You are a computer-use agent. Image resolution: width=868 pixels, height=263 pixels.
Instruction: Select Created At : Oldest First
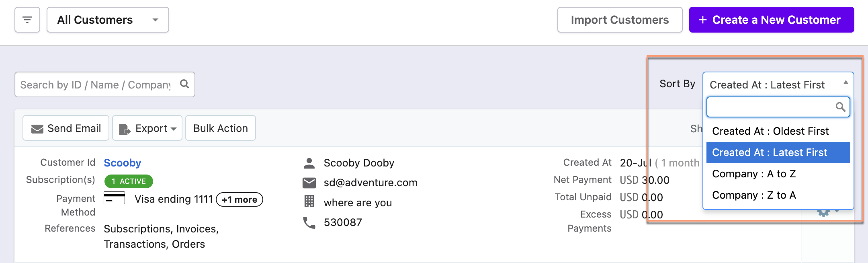[x=770, y=131]
